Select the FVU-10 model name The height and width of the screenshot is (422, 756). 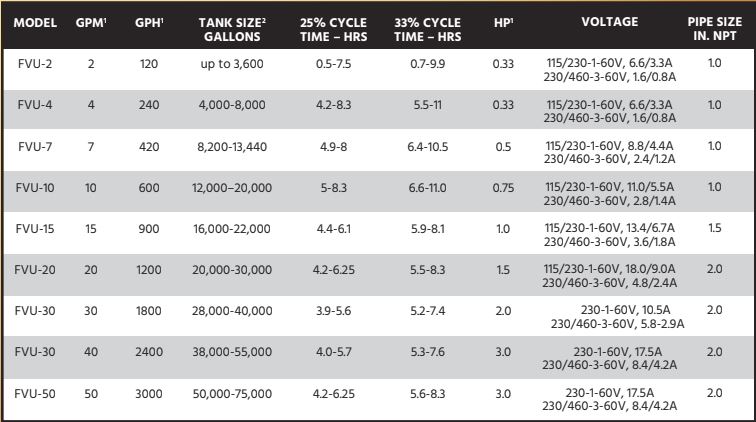[35, 188]
